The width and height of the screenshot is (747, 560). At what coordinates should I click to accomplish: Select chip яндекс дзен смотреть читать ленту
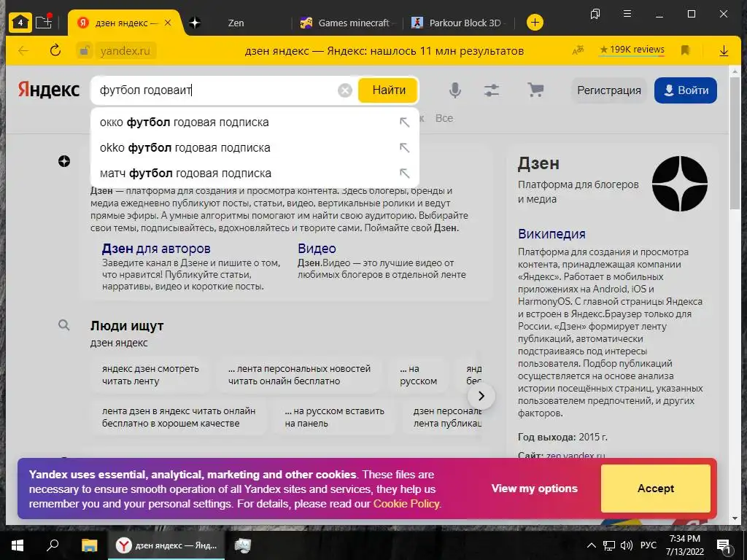tap(150, 375)
